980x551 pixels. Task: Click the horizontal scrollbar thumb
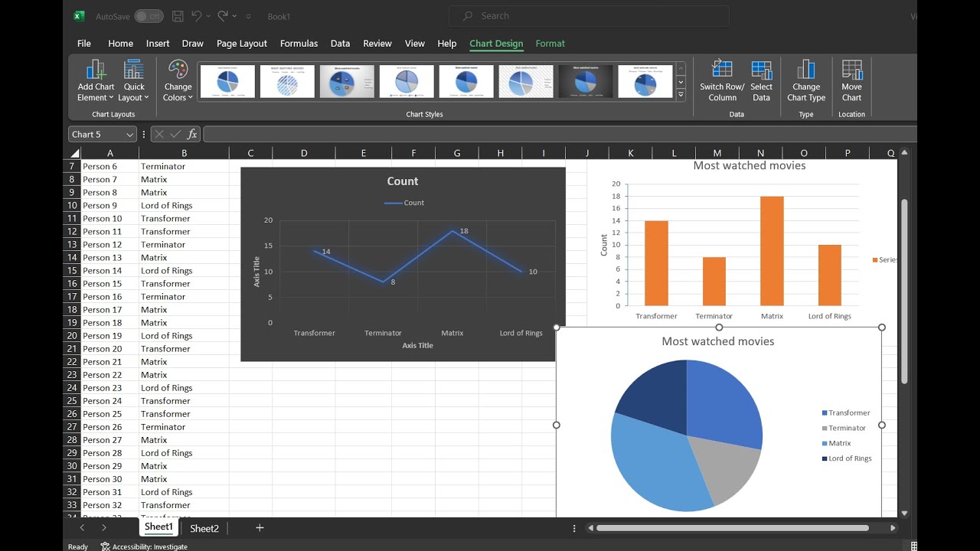coord(733,528)
